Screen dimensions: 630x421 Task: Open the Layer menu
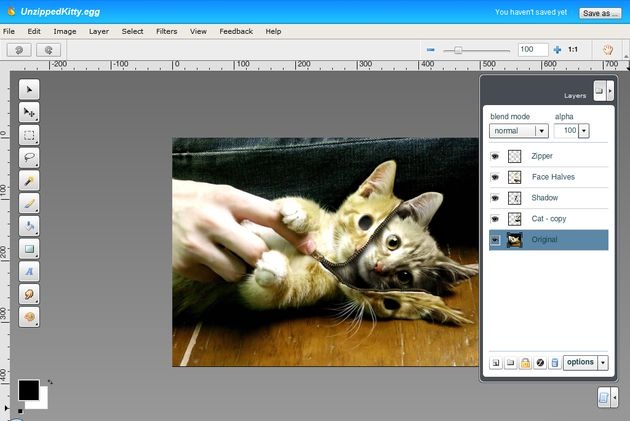tap(99, 31)
